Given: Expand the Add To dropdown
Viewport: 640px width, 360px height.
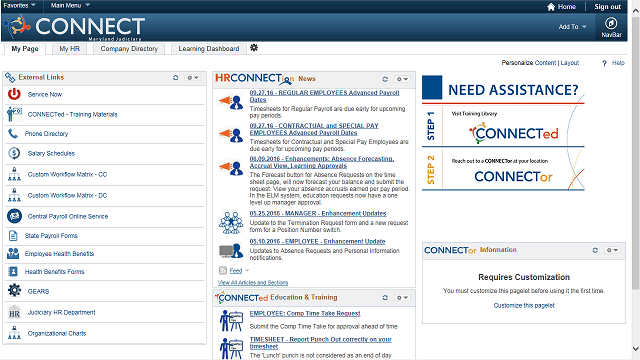Looking at the screenshot, I should (572, 27).
